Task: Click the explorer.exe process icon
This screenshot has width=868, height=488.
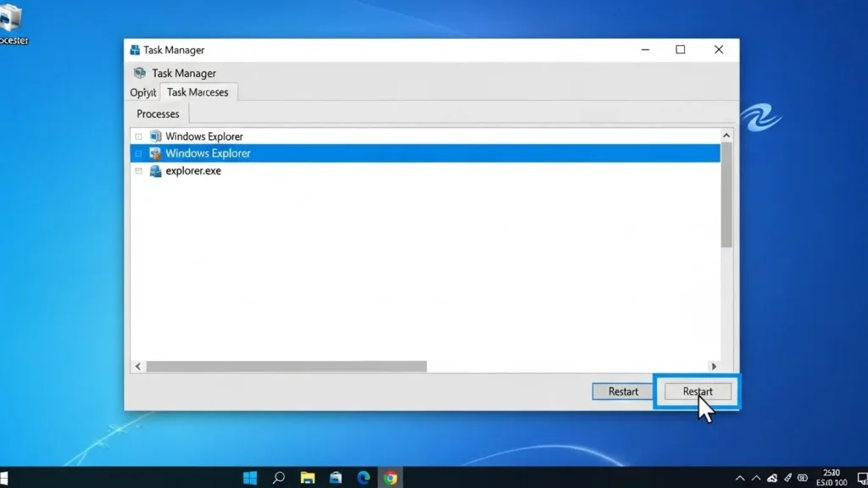Action: (155, 171)
